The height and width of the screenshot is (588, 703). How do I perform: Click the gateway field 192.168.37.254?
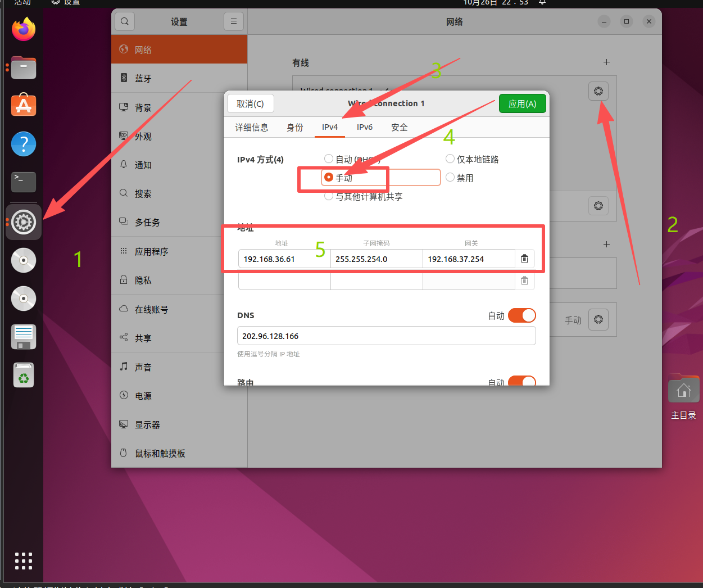point(469,259)
